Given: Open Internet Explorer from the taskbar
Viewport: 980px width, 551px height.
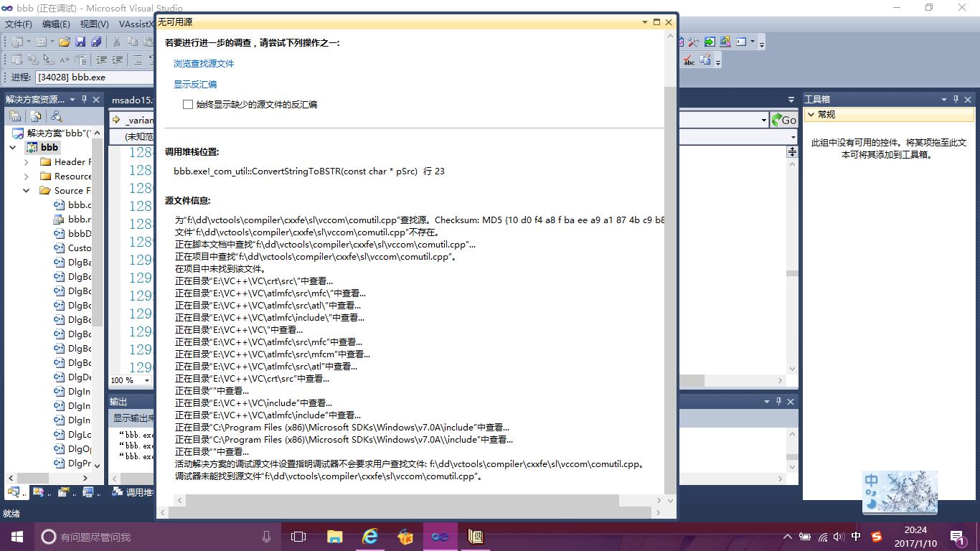Looking at the screenshot, I should 369,536.
